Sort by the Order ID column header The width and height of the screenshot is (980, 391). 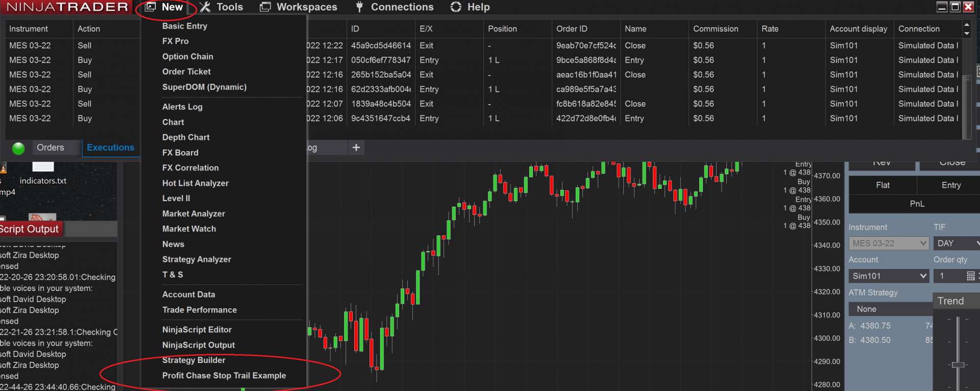[x=586, y=29]
